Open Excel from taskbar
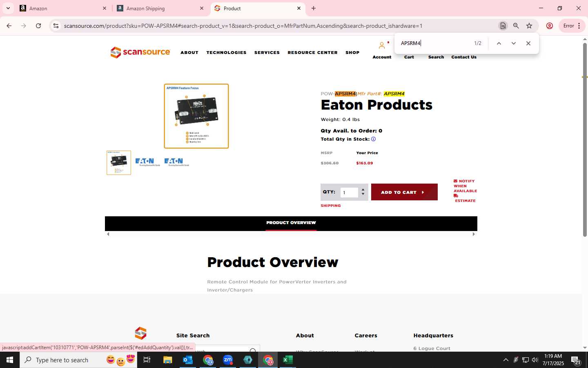This screenshot has height=368, width=588. point(288,360)
